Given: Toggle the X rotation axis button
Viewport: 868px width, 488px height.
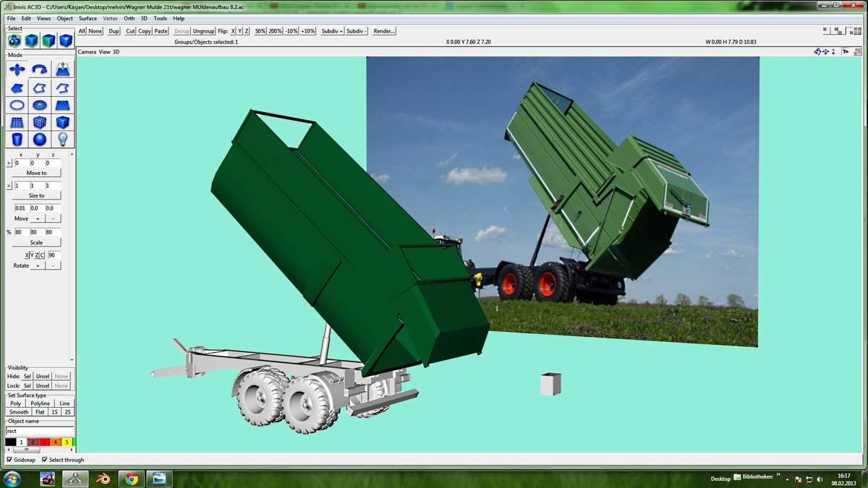Looking at the screenshot, I should 27,255.
